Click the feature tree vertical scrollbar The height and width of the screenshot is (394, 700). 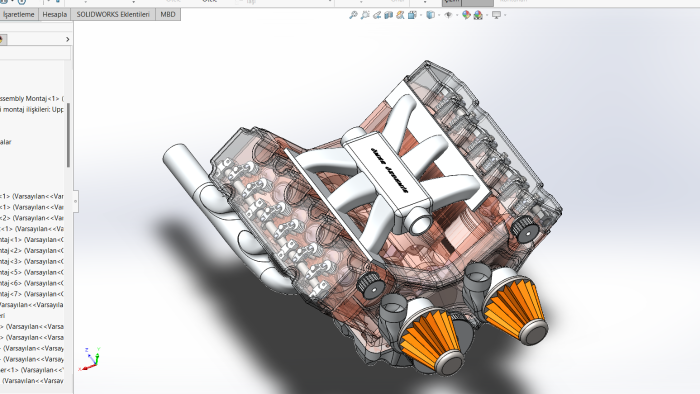click(x=68, y=135)
